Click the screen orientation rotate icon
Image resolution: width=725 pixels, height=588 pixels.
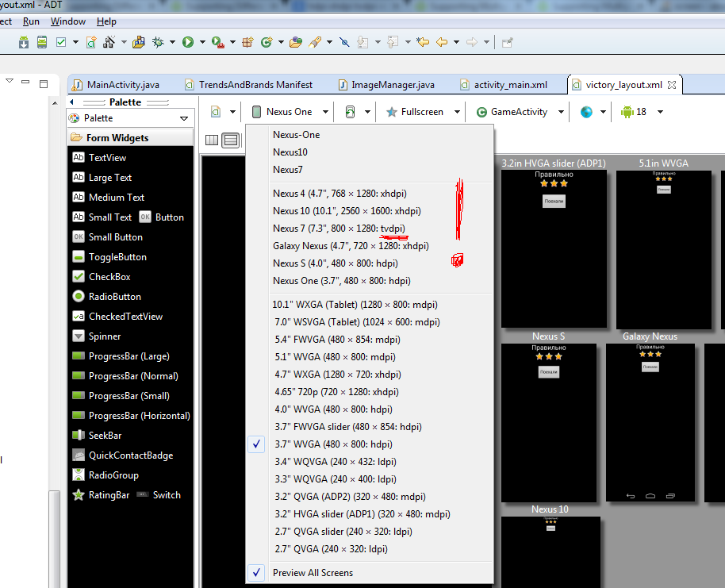pos(351,112)
